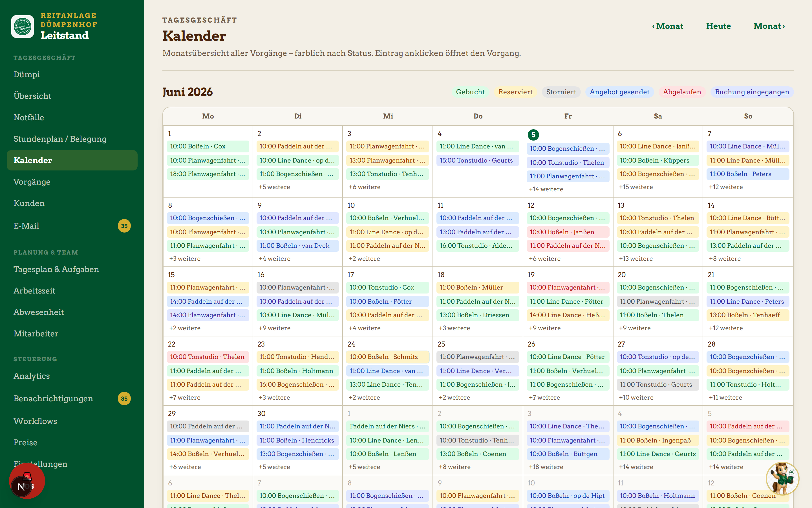Open 10:00 Tonstudio · Thelen on June 5

click(568, 163)
